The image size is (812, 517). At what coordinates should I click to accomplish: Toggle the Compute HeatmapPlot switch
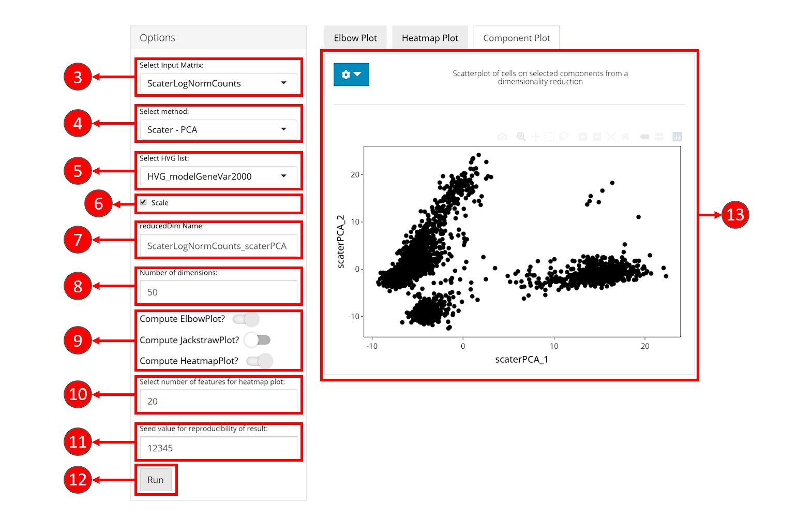[x=260, y=361]
